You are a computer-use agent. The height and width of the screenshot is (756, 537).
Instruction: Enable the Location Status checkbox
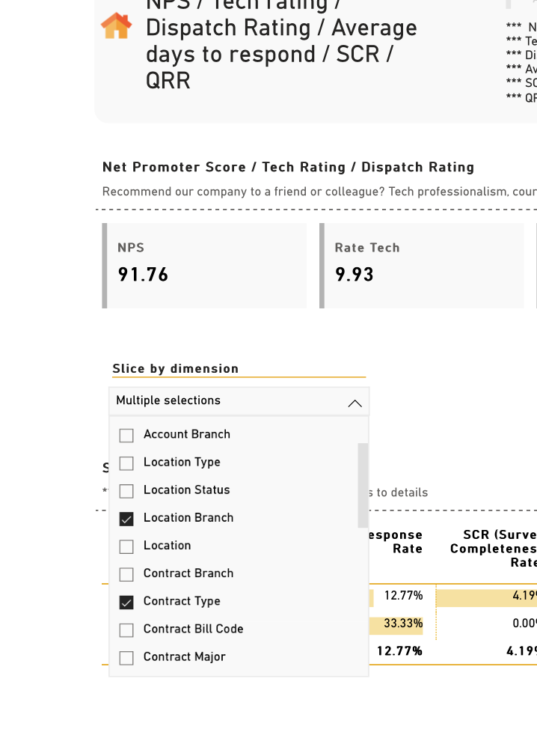(x=126, y=491)
